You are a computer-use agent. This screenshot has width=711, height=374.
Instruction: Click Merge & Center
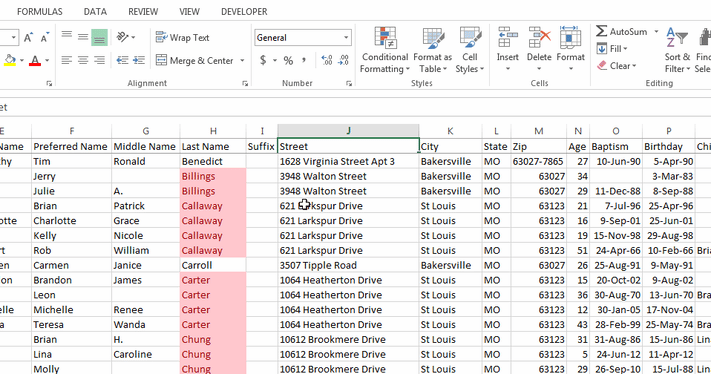tap(195, 60)
